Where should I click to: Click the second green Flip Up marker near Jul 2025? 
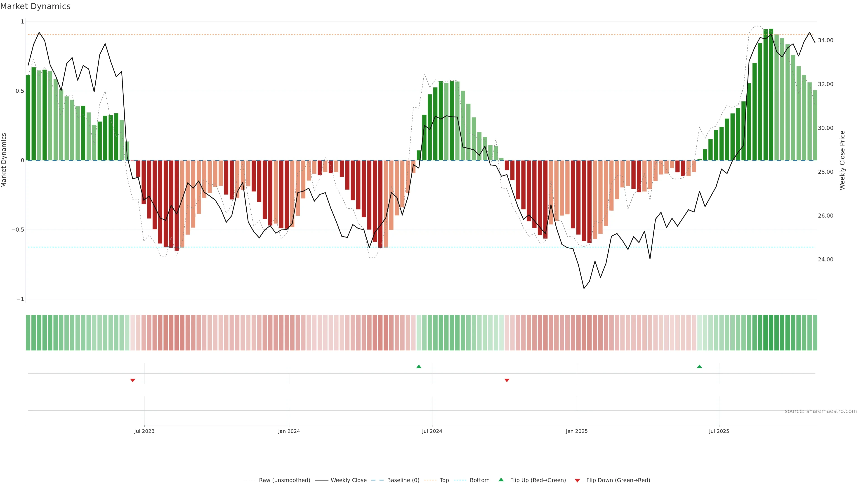[699, 366]
